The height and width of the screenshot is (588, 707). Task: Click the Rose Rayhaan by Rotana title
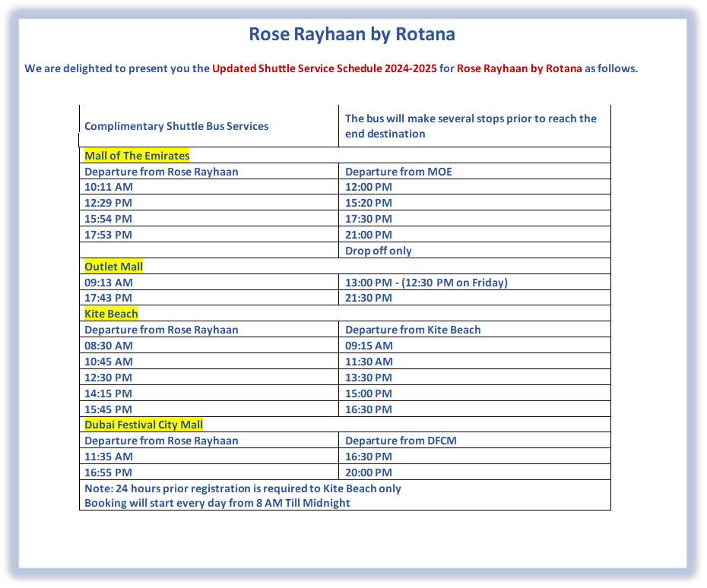pyautogui.click(x=352, y=34)
